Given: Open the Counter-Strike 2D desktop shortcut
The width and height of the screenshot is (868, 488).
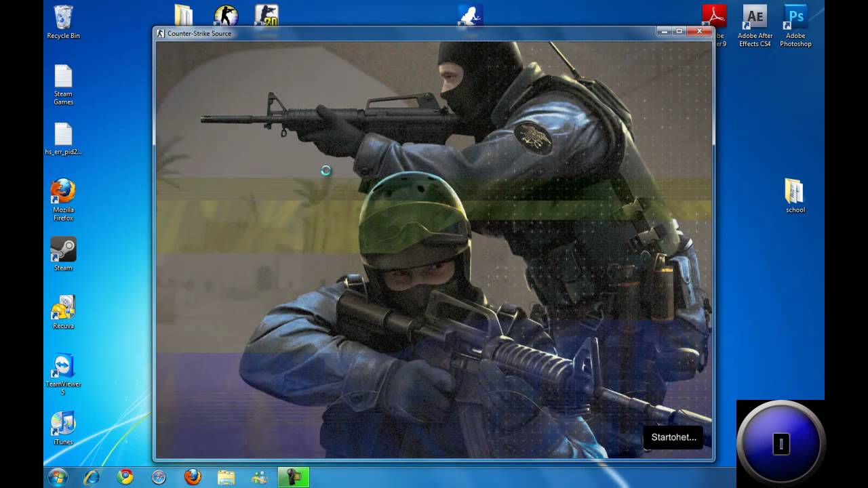Looking at the screenshot, I should pos(267,15).
